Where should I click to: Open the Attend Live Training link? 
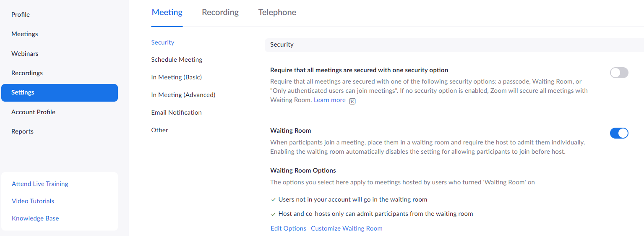pos(40,184)
